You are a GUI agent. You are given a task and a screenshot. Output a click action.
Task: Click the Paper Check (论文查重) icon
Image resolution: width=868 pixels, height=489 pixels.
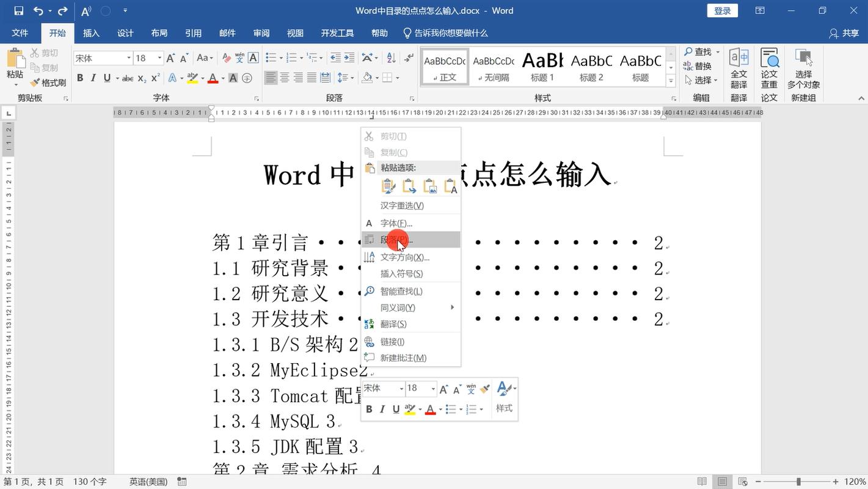click(x=769, y=68)
